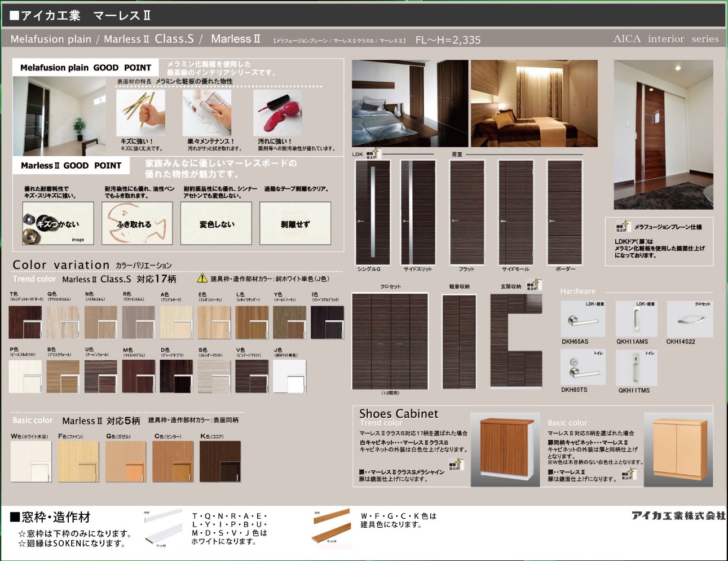Click the FL～H=2,335 height text
The height and width of the screenshot is (561, 728).
(448, 40)
